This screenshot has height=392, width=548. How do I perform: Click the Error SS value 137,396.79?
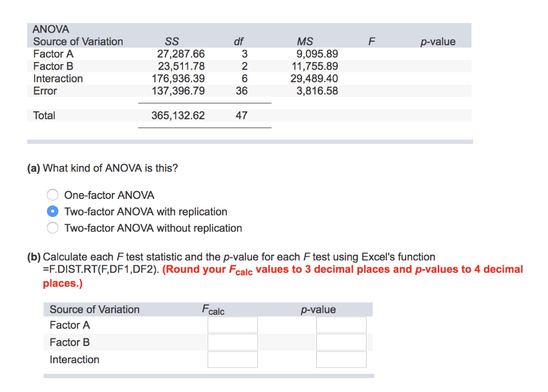(178, 91)
